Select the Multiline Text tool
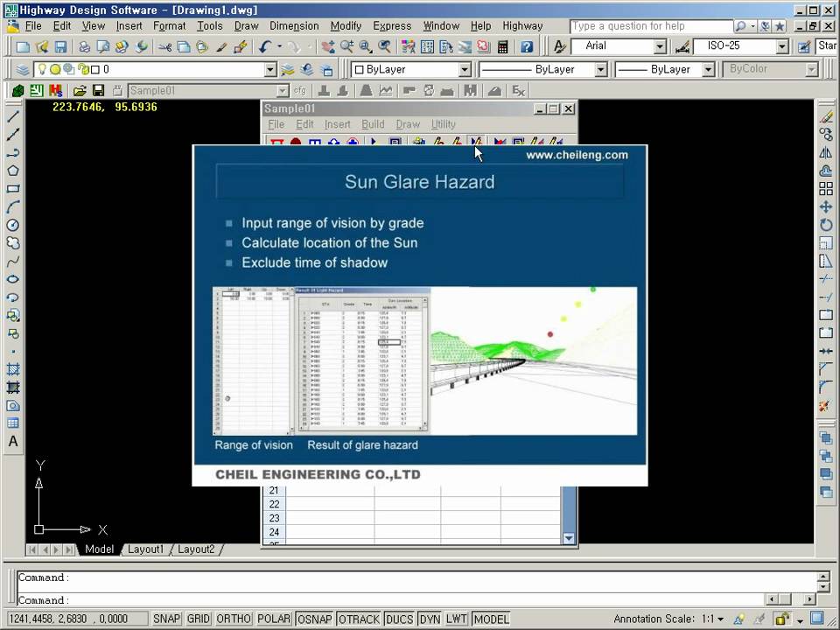 (13, 441)
